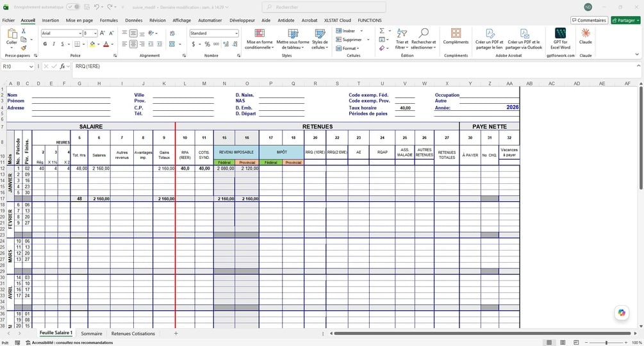Screen dimensions: 644x346
Task: Toggle center horizontal alignment
Action: pyautogui.click(x=133, y=44)
